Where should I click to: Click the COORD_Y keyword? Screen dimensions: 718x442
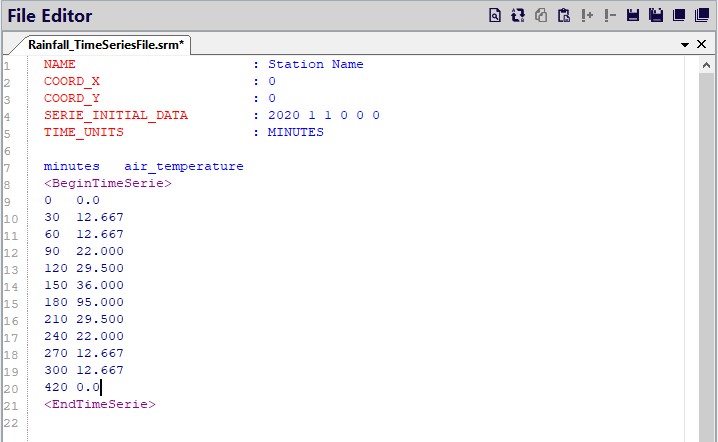(x=71, y=98)
